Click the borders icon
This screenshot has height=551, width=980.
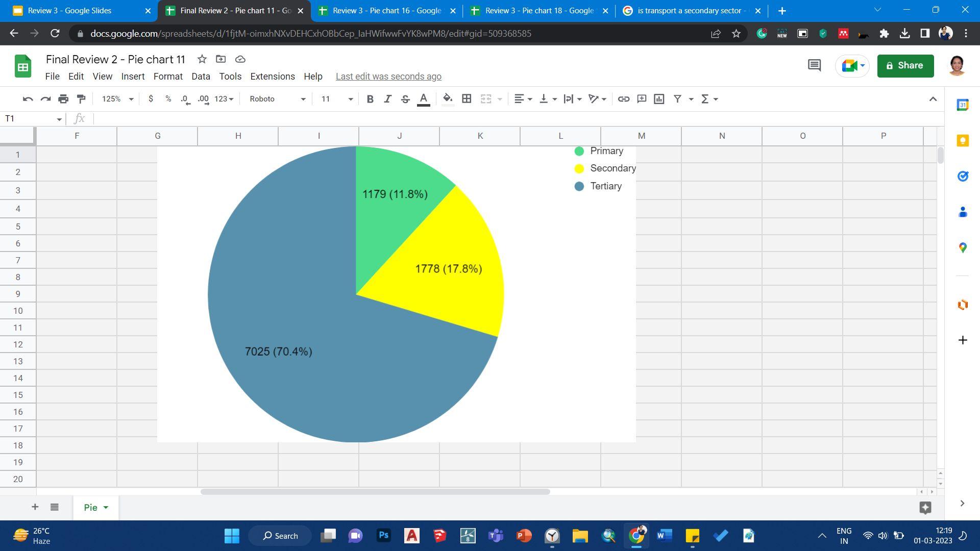pos(466,99)
